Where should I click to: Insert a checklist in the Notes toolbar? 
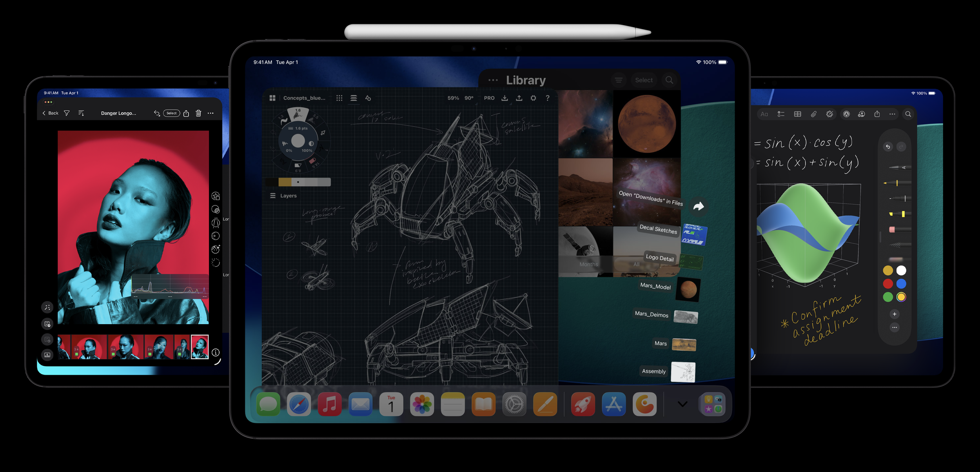pyautogui.click(x=781, y=114)
